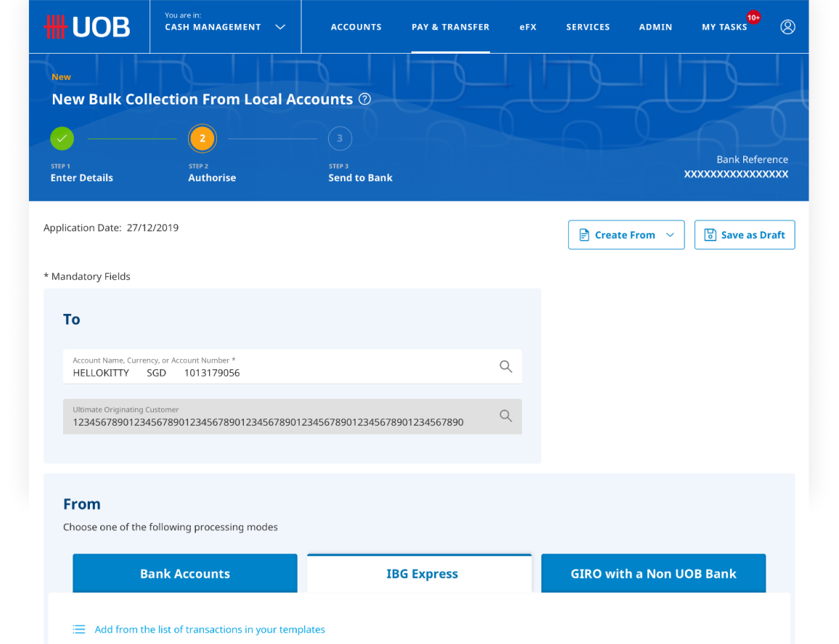Open the eFX menu
The height and width of the screenshot is (644, 839).
click(x=528, y=27)
